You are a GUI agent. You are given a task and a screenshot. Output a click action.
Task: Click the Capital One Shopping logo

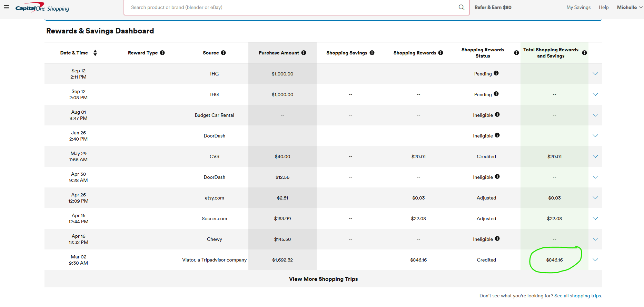[42, 7]
